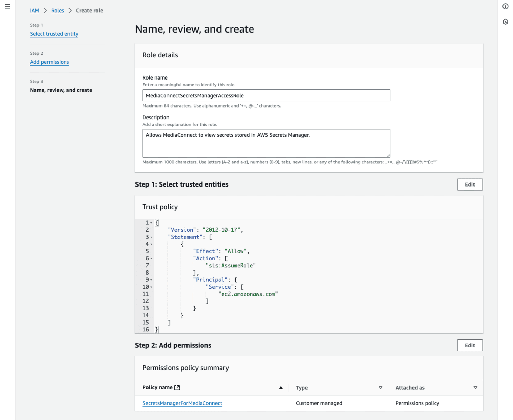Screen dimensions: 513x420
Task: Go to Roles breadcrumb link
Action: (57, 11)
